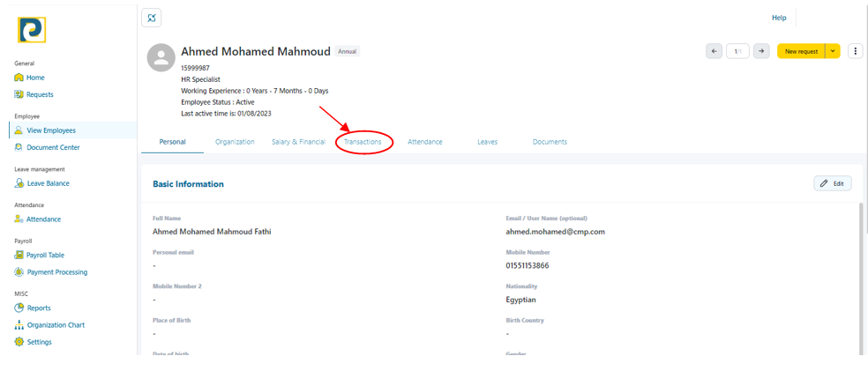The height and width of the screenshot is (386, 868).
Task: Click the Help link at top
Action: [779, 18]
